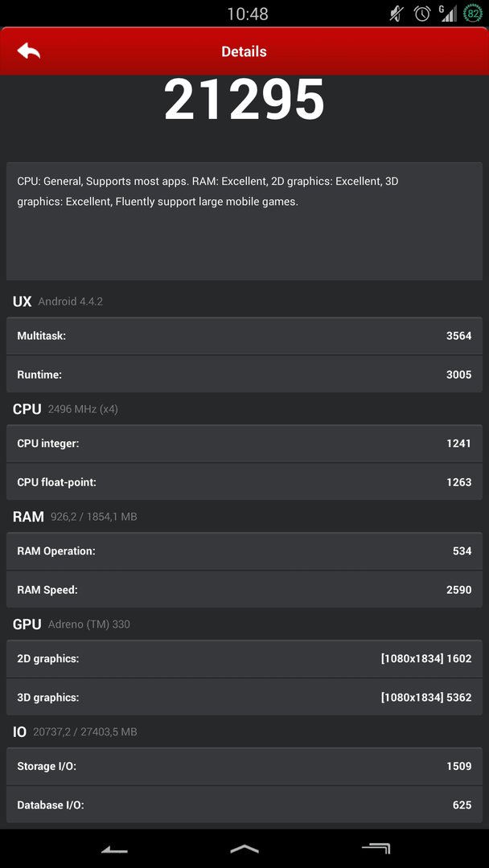489x868 pixels.
Task: Tap the alarm clock status icon
Action: click(422, 14)
